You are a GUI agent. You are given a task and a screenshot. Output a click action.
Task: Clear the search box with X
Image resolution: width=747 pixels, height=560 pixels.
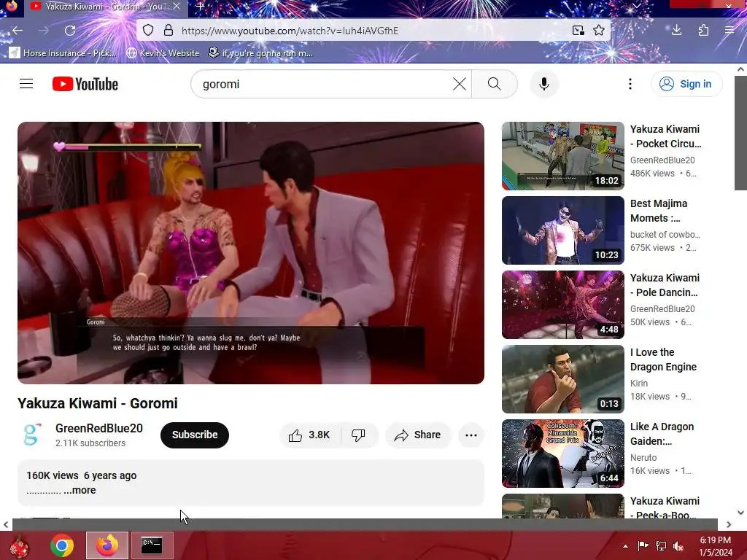tap(460, 84)
